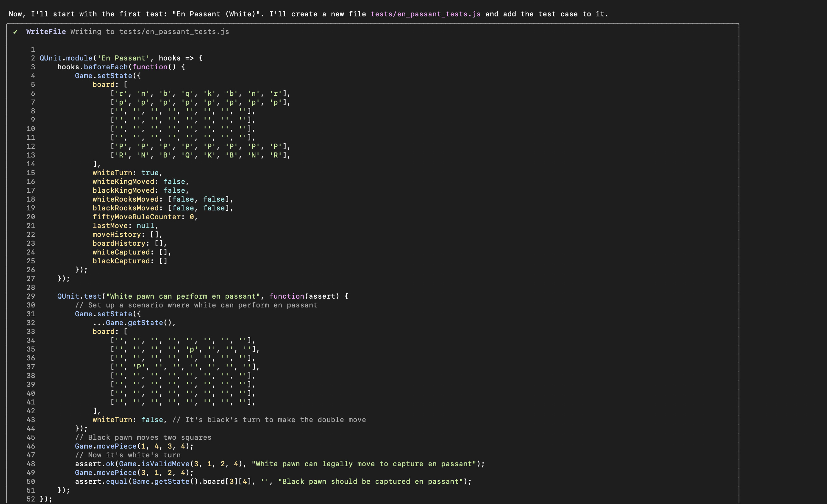Click the assert.ok(Game.isValidMove line
Screen dimensions: 827x504
[x=280, y=464]
